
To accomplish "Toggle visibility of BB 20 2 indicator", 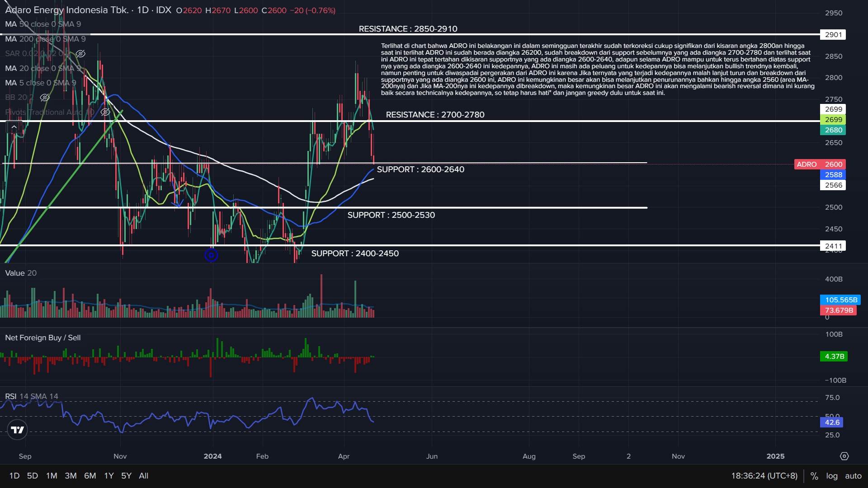I will click(44, 98).
